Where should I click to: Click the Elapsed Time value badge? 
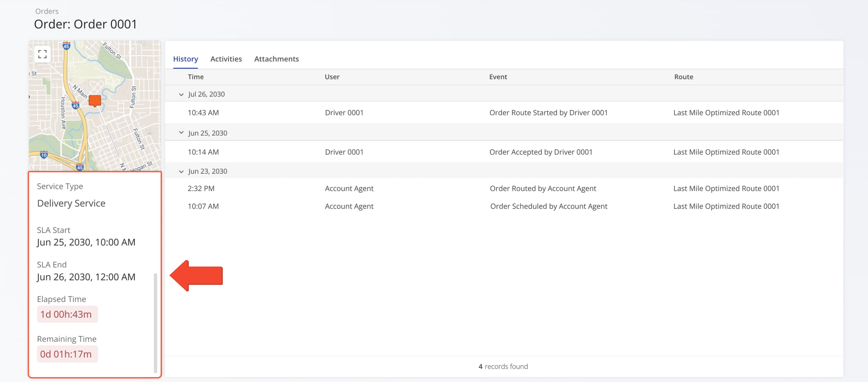[x=67, y=314]
